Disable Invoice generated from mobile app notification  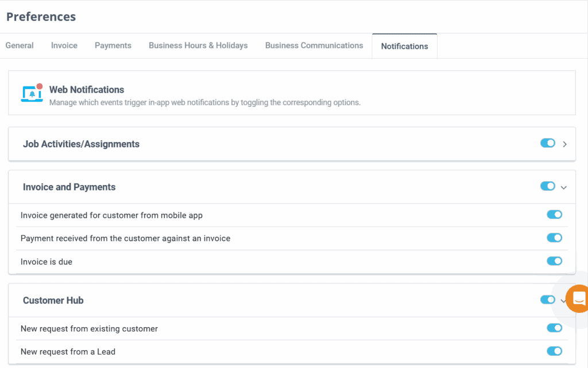(554, 214)
